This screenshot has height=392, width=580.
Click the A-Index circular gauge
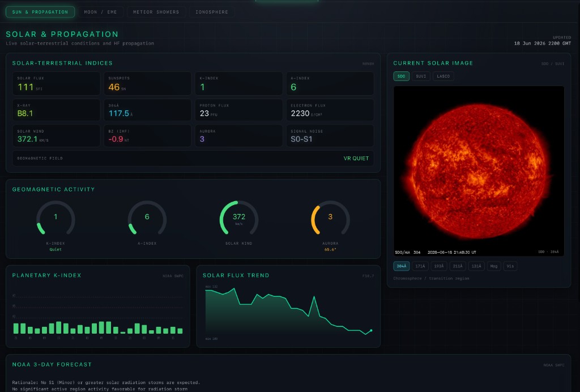click(147, 219)
